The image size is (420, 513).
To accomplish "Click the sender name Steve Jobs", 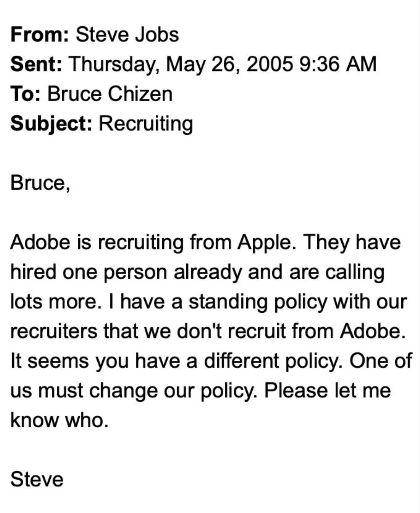I will (x=127, y=35).
